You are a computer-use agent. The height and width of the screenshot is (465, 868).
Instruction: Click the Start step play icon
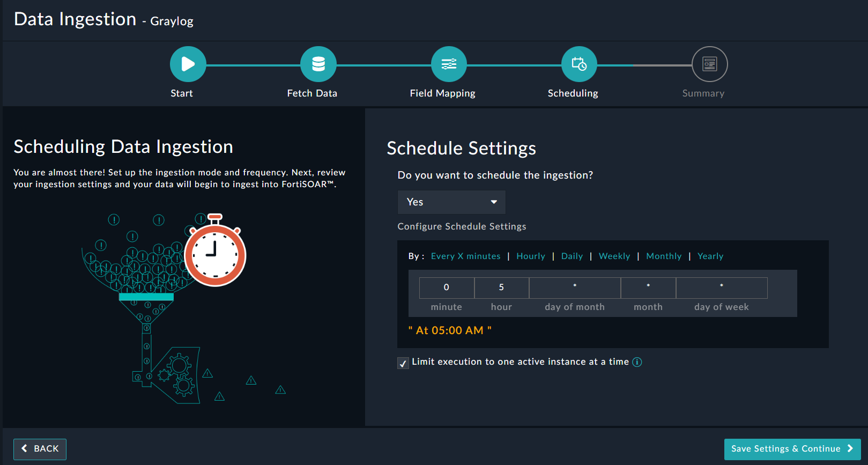188,64
